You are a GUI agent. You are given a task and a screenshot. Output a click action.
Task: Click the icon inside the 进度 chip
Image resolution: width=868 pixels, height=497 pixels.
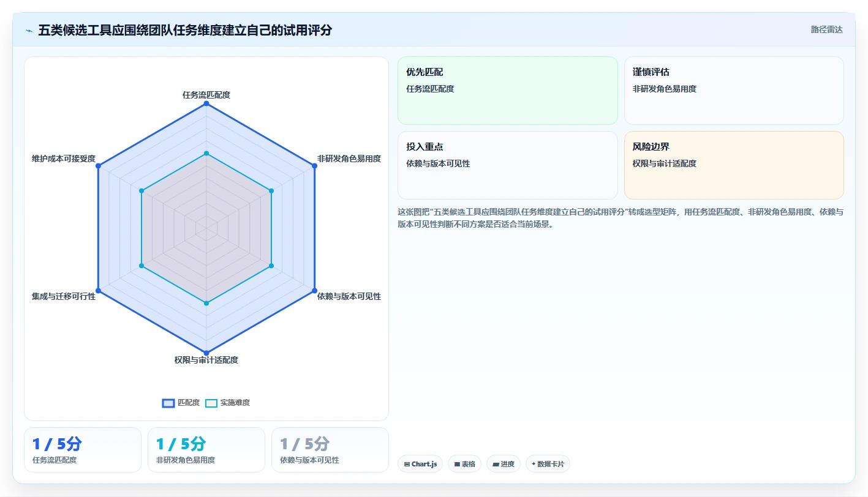[x=496, y=465]
